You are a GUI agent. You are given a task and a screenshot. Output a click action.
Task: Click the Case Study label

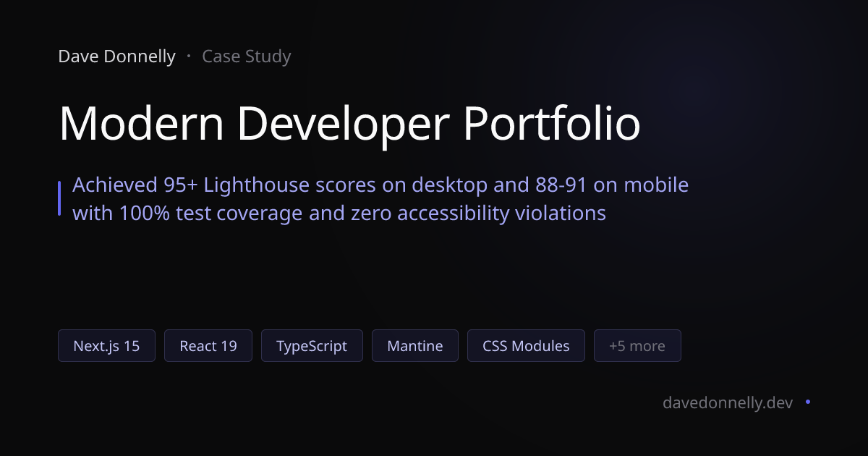[247, 56]
